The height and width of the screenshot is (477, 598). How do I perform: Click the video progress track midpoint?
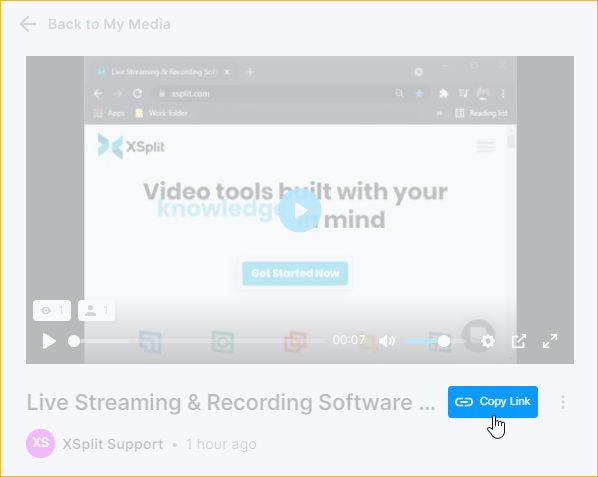point(199,341)
